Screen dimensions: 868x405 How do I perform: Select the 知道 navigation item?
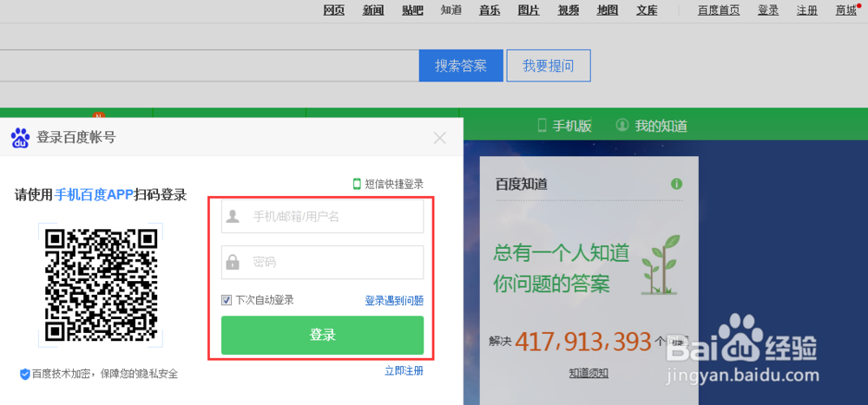tap(451, 10)
